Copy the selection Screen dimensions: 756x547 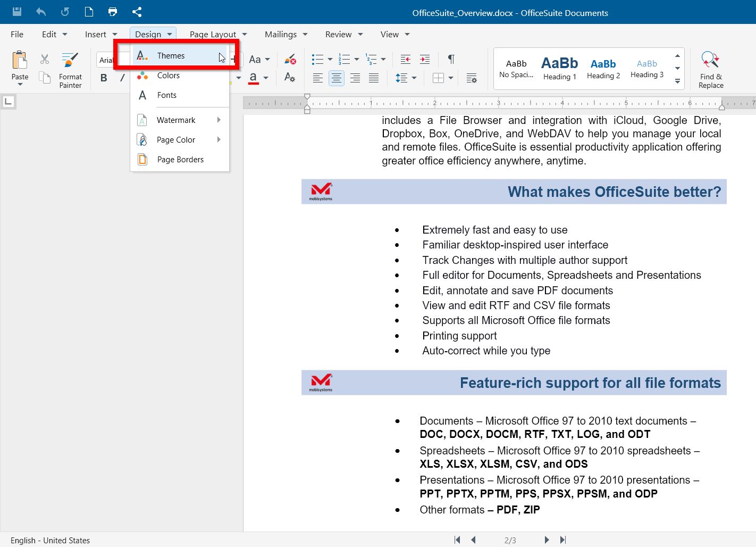45,78
